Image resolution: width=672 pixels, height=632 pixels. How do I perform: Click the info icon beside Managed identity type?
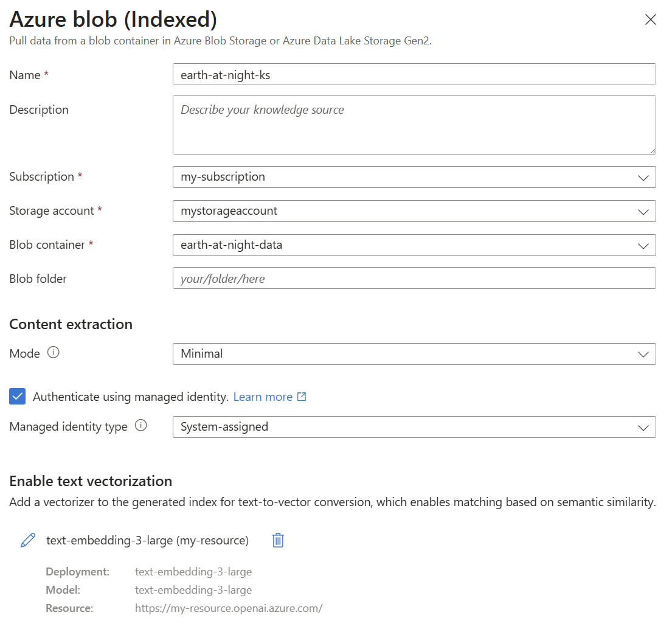(141, 426)
